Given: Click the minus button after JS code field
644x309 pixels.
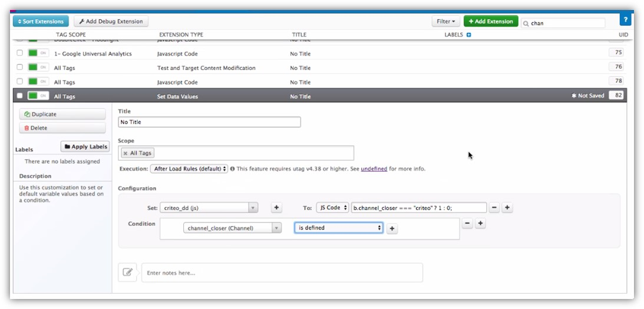Looking at the screenshot, I should (494, 208).
